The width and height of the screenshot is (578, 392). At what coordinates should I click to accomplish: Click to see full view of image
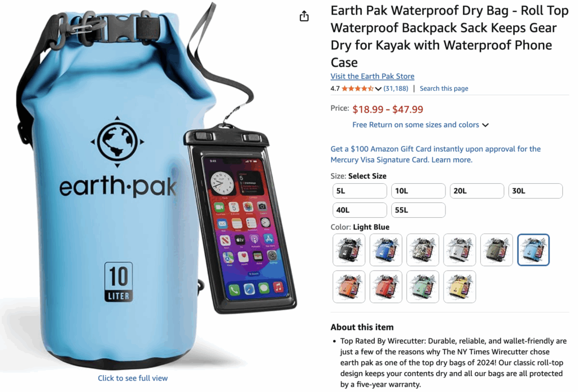tap(133, 378)
